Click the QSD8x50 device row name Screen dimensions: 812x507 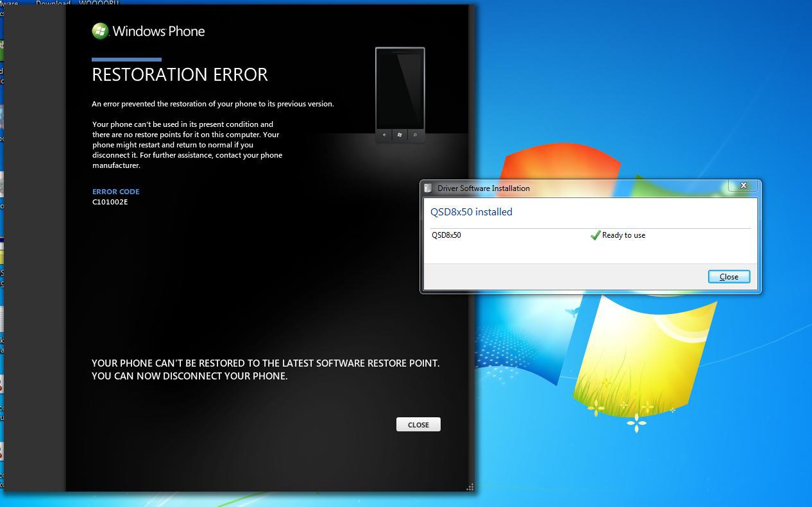pos(446,235)
